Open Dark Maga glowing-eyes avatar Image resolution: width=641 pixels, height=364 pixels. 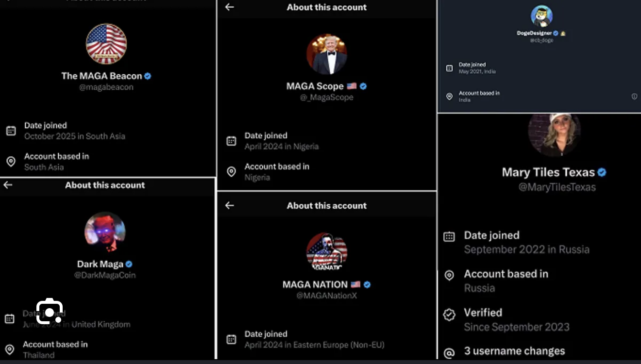pyautogui.click(x=105, y=232)
